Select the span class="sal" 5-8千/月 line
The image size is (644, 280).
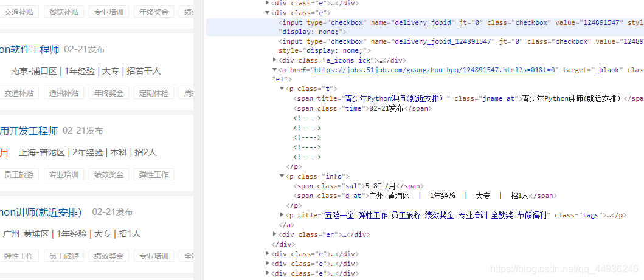coord(359,186)
